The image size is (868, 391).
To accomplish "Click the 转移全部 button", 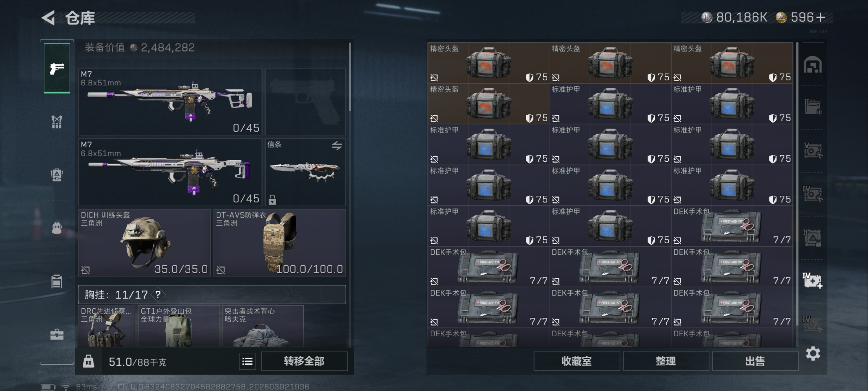I will click(304, 361).
